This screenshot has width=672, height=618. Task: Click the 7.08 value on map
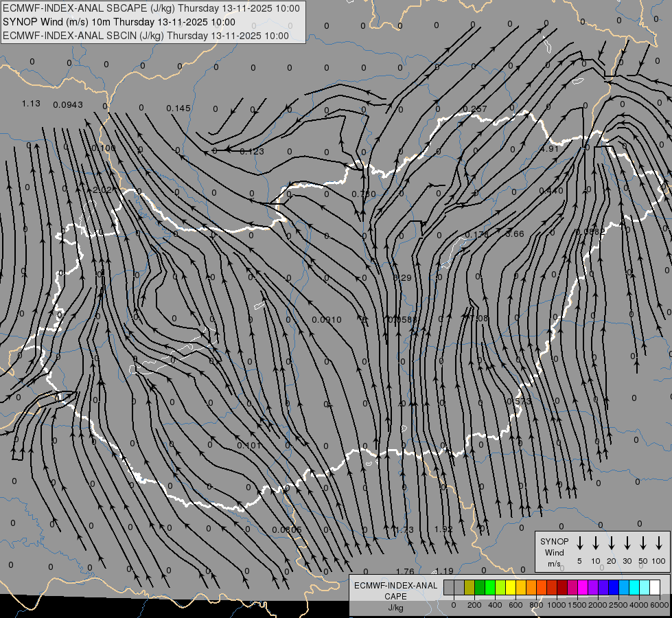click(478, 318)
